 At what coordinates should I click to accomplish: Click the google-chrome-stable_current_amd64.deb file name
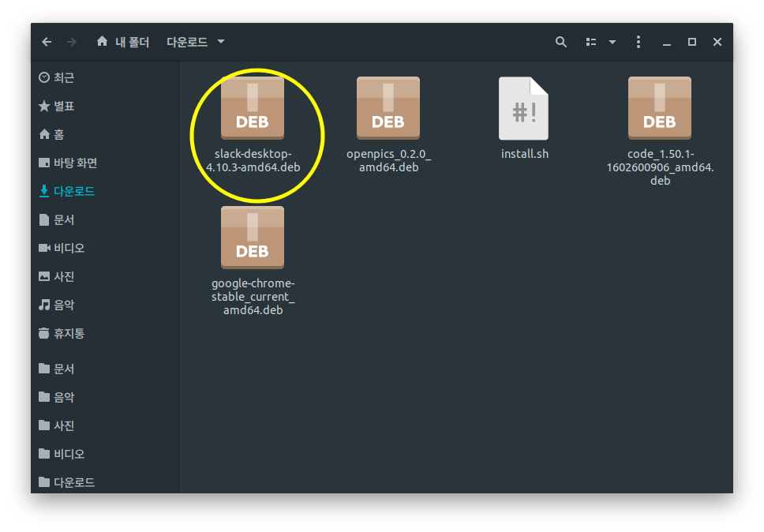coord(253,297)
